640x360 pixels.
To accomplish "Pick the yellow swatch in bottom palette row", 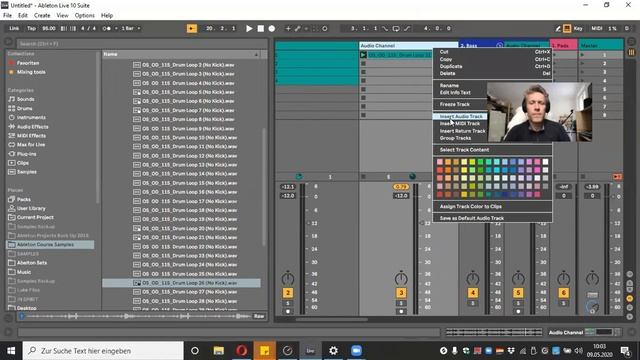I will 464,195.
